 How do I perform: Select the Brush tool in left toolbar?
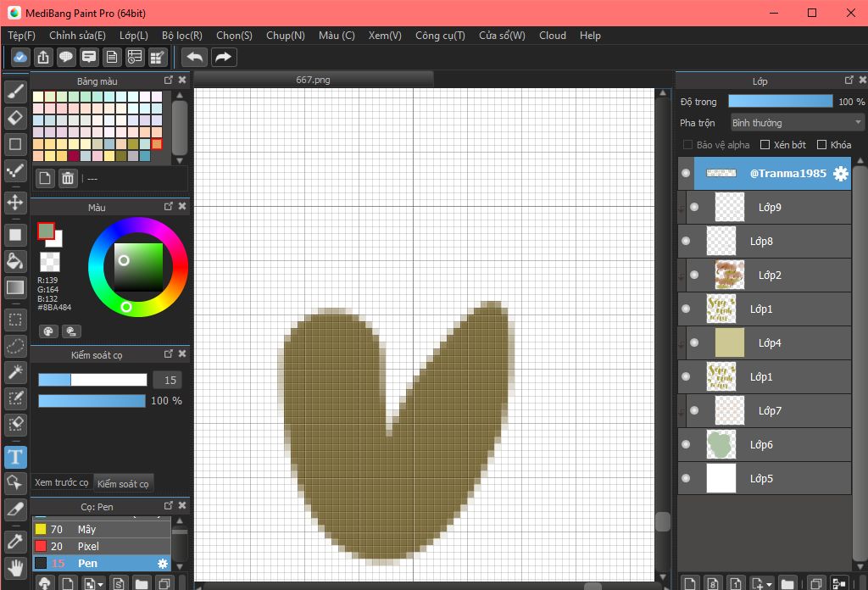[x=15, y=92]
